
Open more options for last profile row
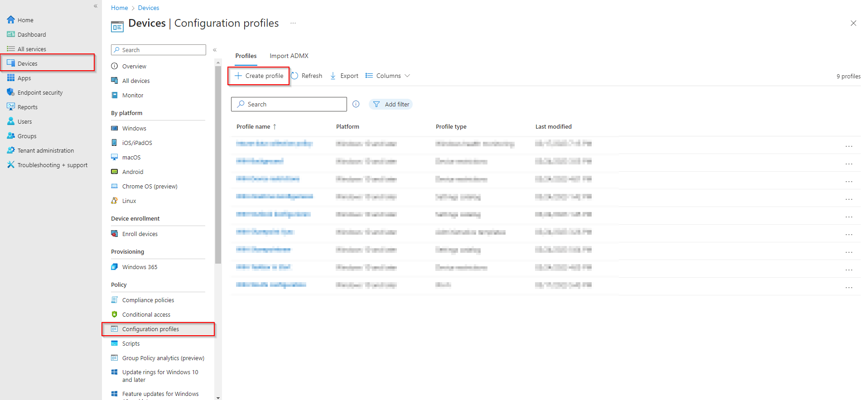[x=849, y=287]
